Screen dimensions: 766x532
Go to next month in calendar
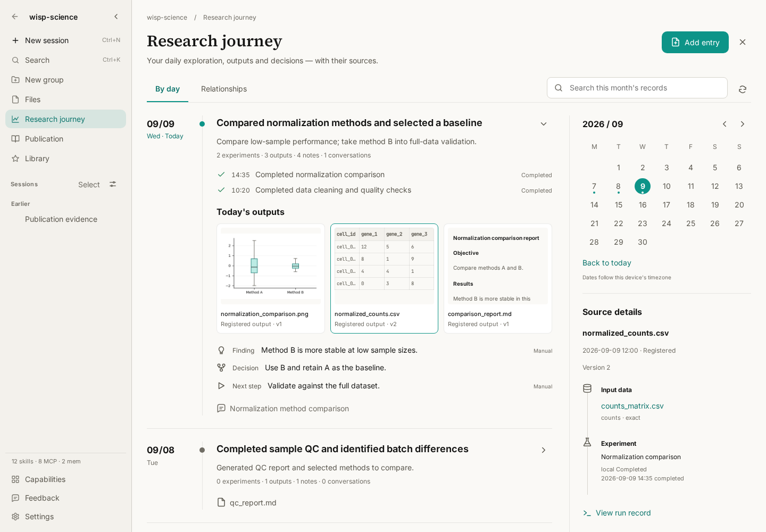pyautogui.click(x=743, y=124)
